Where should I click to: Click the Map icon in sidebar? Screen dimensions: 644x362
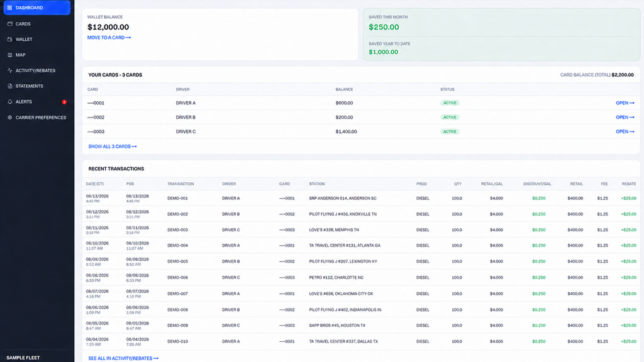pos(9,55)
